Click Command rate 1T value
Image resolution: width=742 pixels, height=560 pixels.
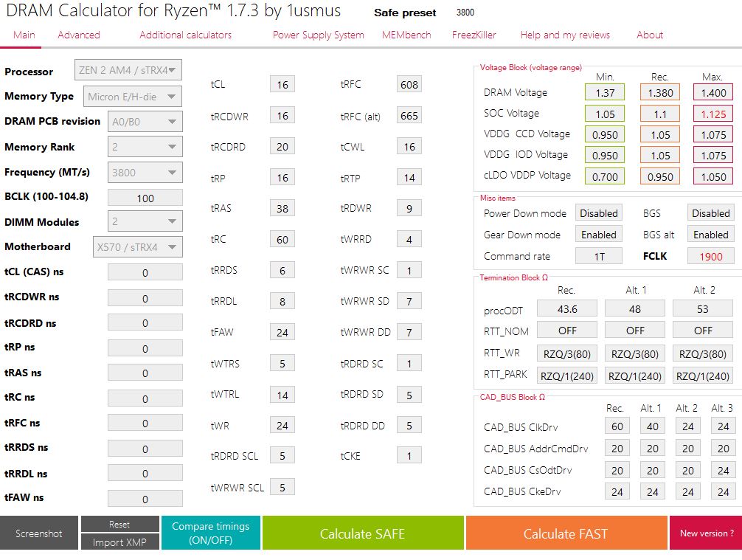point(599,256)
